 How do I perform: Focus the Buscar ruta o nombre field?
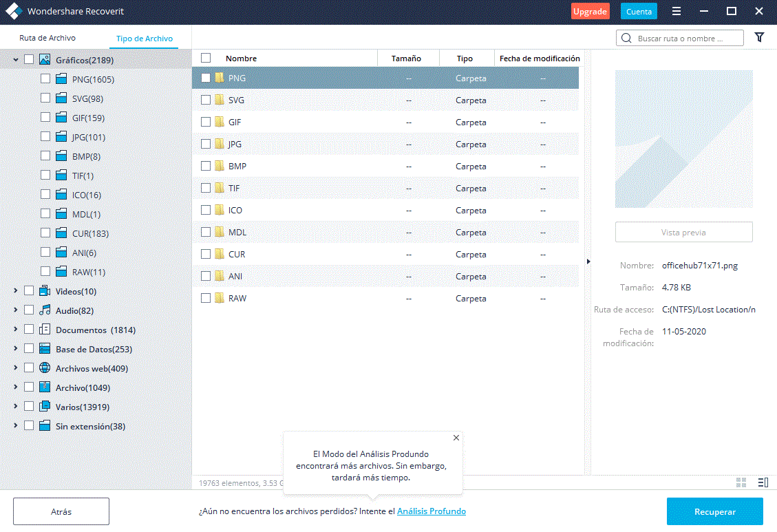pos(680,38)
